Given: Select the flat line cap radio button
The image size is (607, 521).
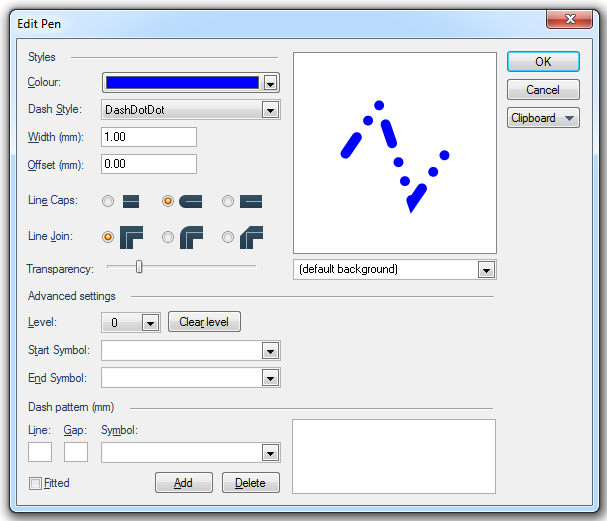Looking at the screenshot, I should [108, 201].
